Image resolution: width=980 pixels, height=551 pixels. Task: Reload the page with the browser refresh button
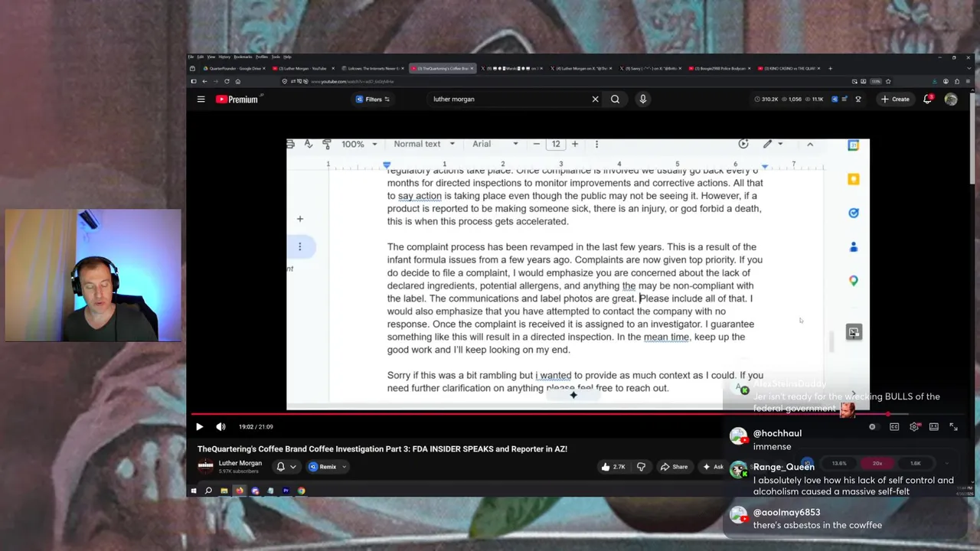click(x=227, y=81)
